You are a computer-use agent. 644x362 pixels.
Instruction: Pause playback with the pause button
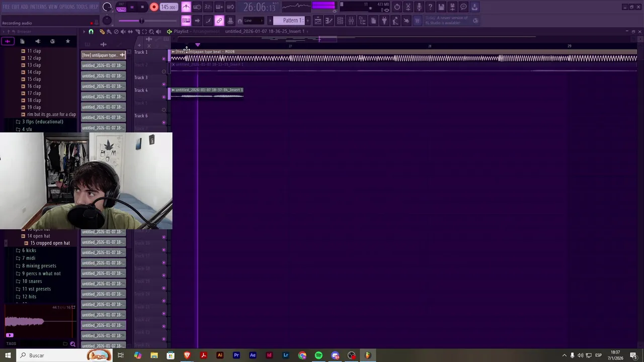132,7
